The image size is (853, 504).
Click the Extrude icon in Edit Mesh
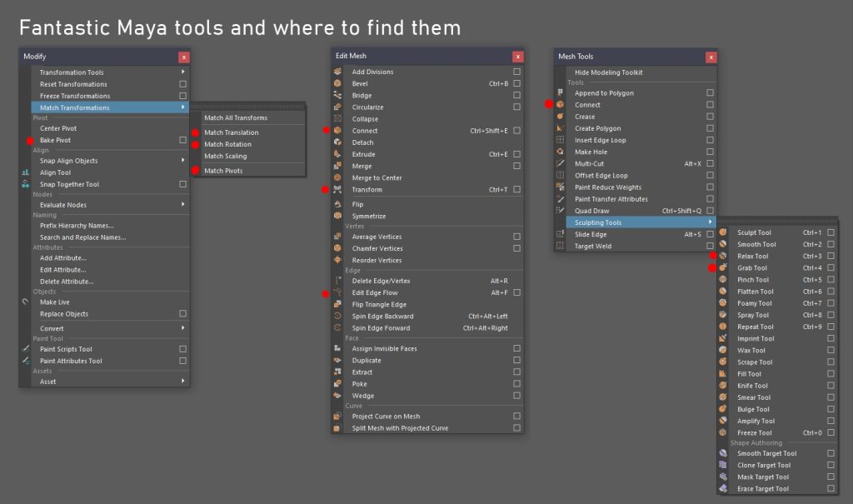click(337, 154)
